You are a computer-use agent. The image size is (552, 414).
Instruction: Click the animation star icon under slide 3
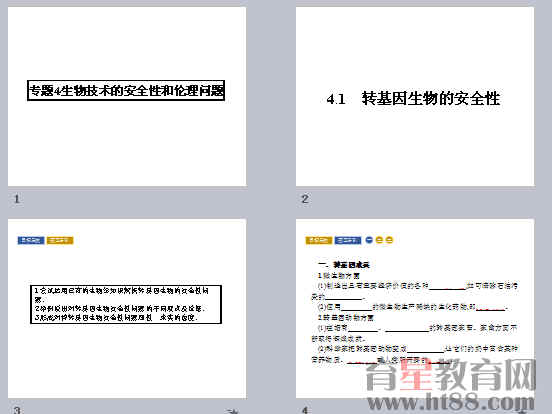[233, 411]
